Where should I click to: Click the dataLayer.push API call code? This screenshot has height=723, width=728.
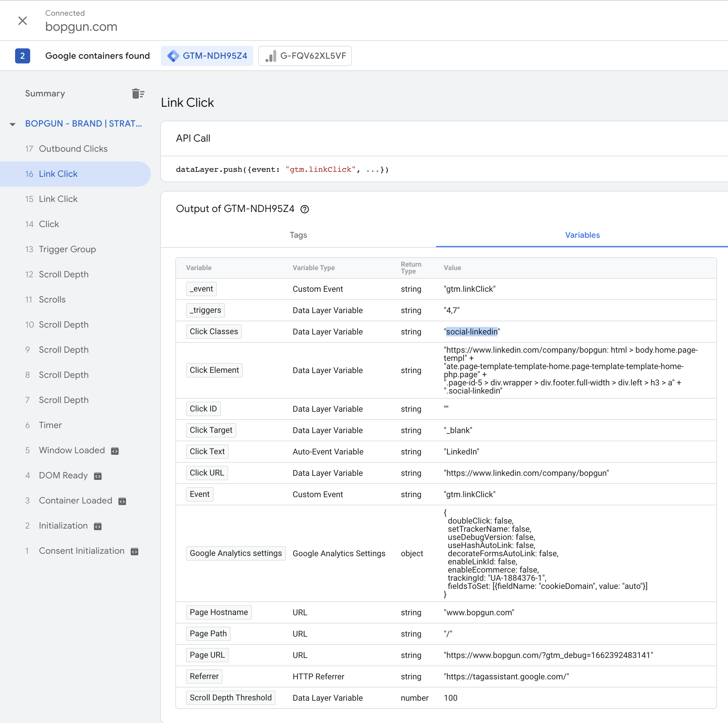[282, 170]
